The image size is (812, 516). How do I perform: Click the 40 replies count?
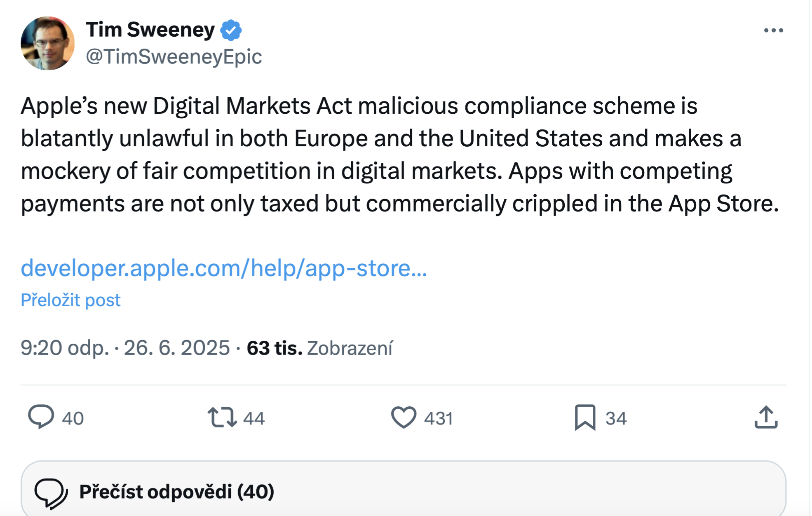pyautogui.click(x=73, y=418)
